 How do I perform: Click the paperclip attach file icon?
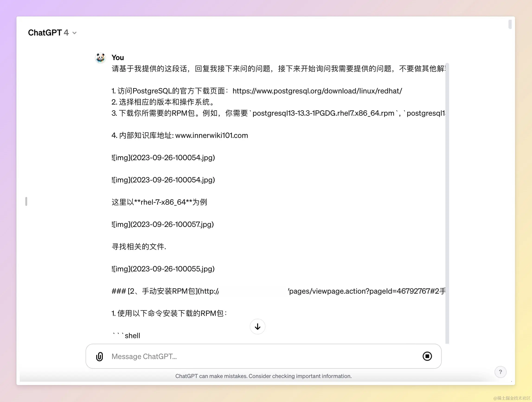coord(99,356)
